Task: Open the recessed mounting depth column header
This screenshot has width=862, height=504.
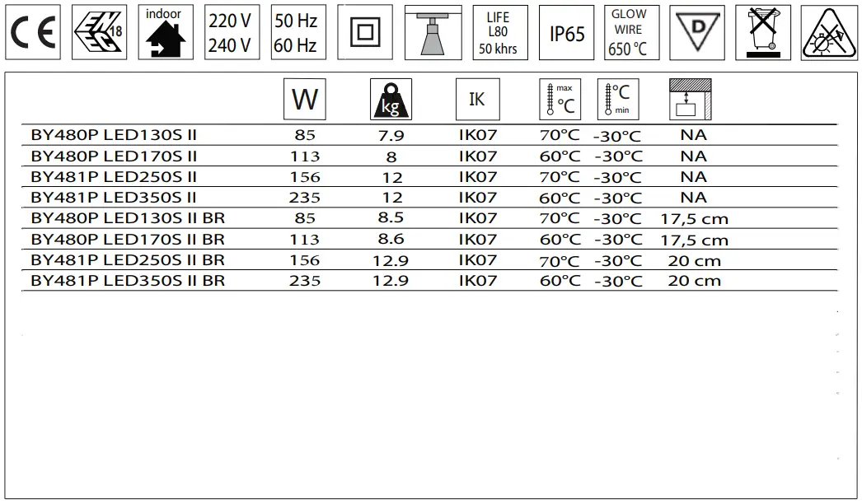Action: (688, 98)
